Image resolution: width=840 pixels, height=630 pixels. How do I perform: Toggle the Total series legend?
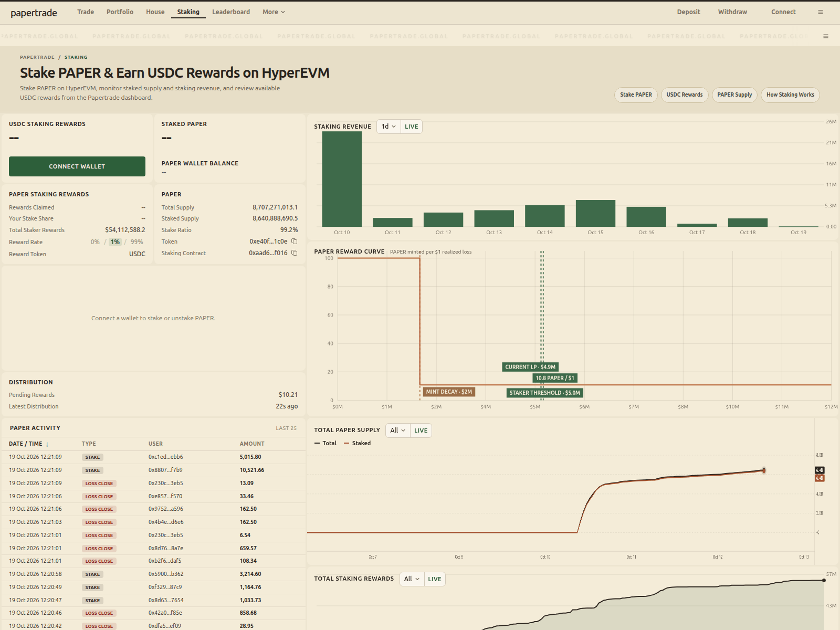pos(325,443)
